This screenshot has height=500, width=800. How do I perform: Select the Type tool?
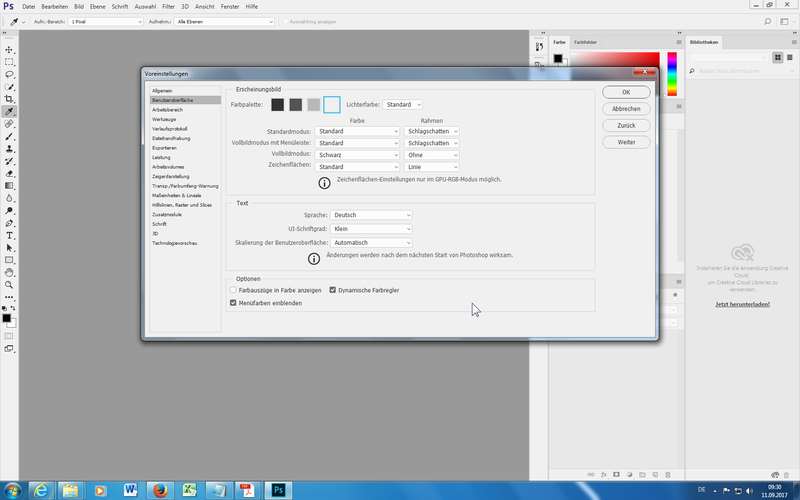[x=9, y=235]
